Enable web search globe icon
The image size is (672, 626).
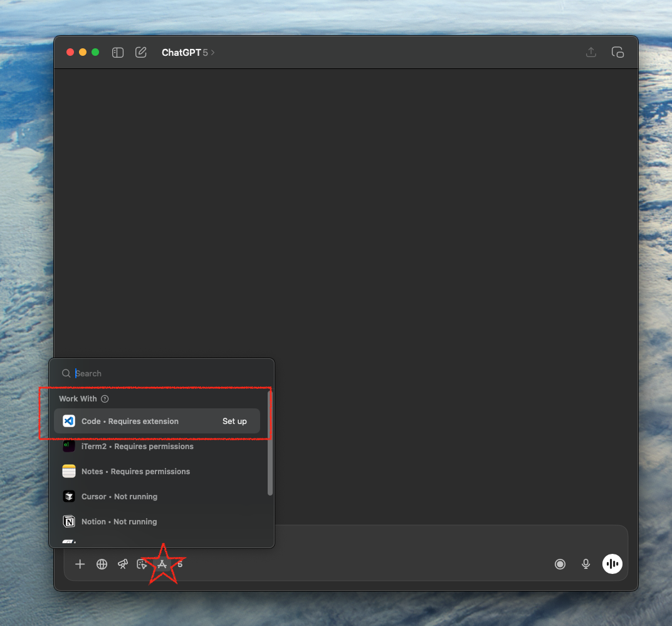pyautogui.click(x=102, y=565)
